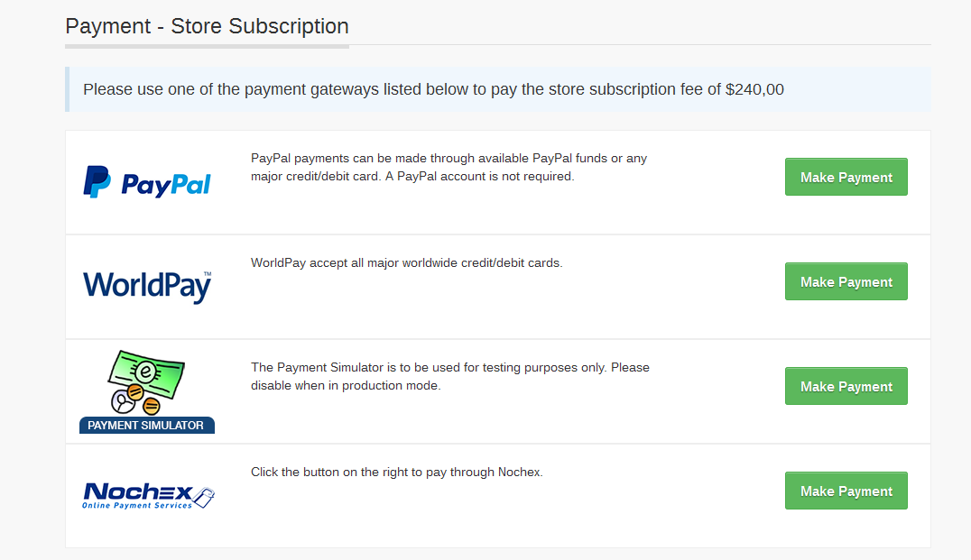The width and height of the screenshot is (971, 560).
Task: Click the WorldPay logo
Action: click(147, 286)
